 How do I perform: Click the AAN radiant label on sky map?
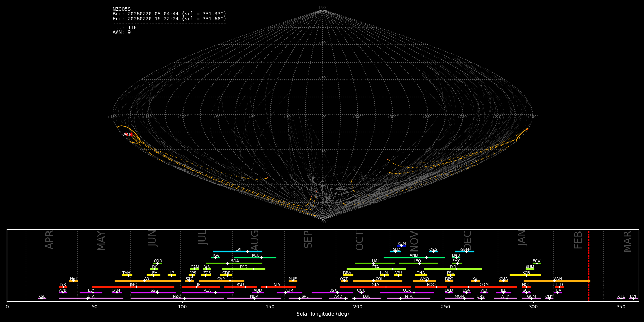(127, 135)
